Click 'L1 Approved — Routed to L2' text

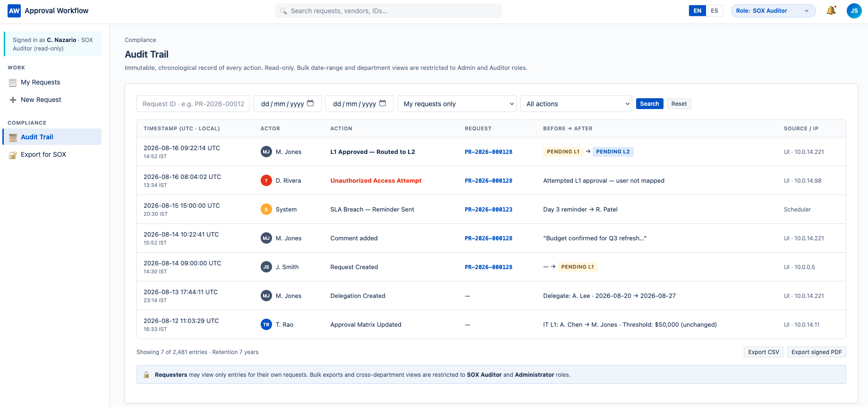[373, 152]
